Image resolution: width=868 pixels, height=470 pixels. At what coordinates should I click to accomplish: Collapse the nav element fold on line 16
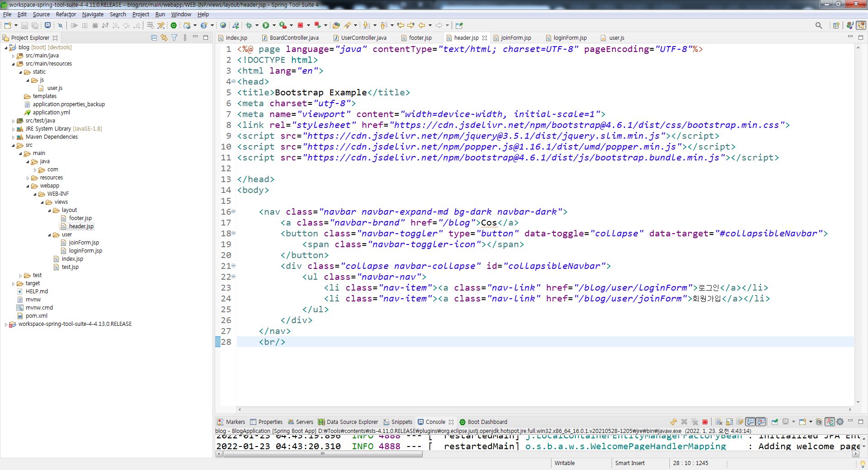point(234,211)
